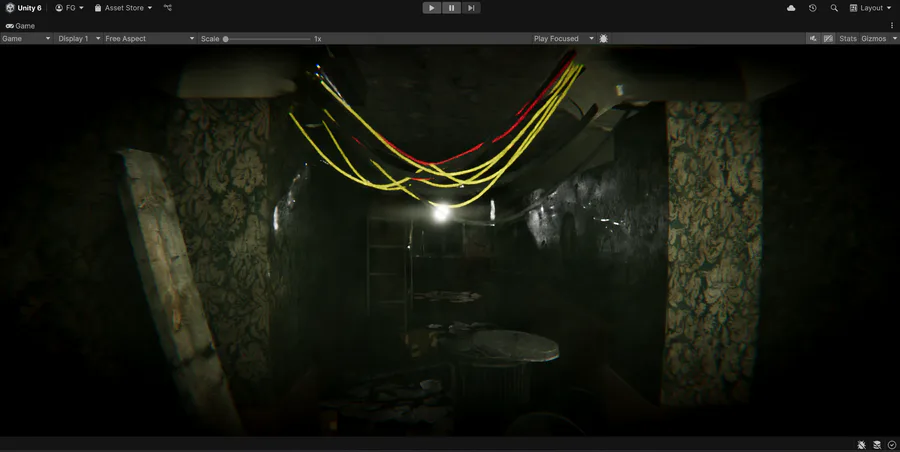Open the Display 1 dropdown
The image size is (900, 452).
79,38
